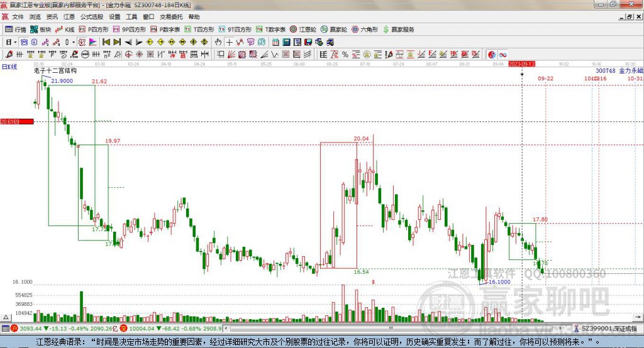Viewport: 644px width, 348px height.
Task: Select the hand pan tool
Action: click(218, 42)
